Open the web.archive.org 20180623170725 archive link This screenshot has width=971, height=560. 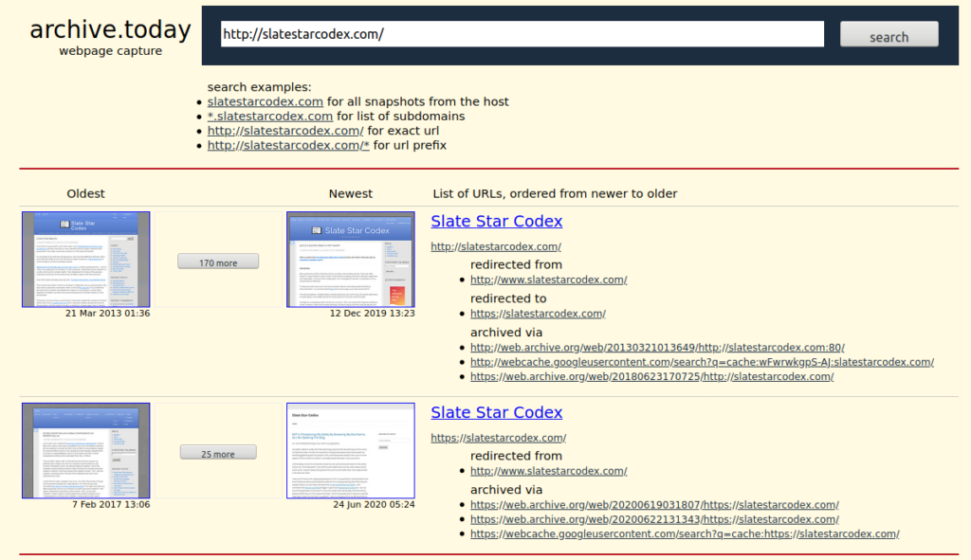coord(652,376)
